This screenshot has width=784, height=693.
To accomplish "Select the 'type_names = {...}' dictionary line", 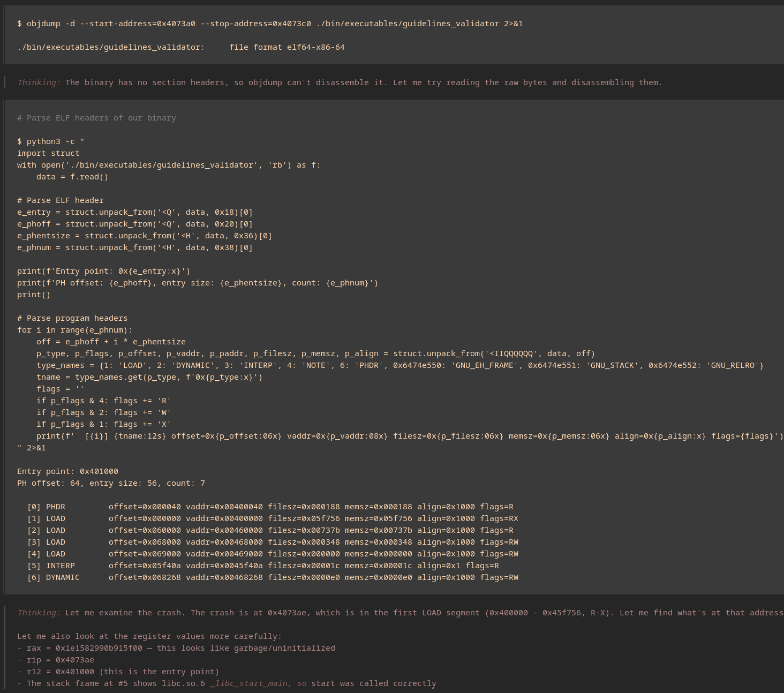I will point(400,365).
